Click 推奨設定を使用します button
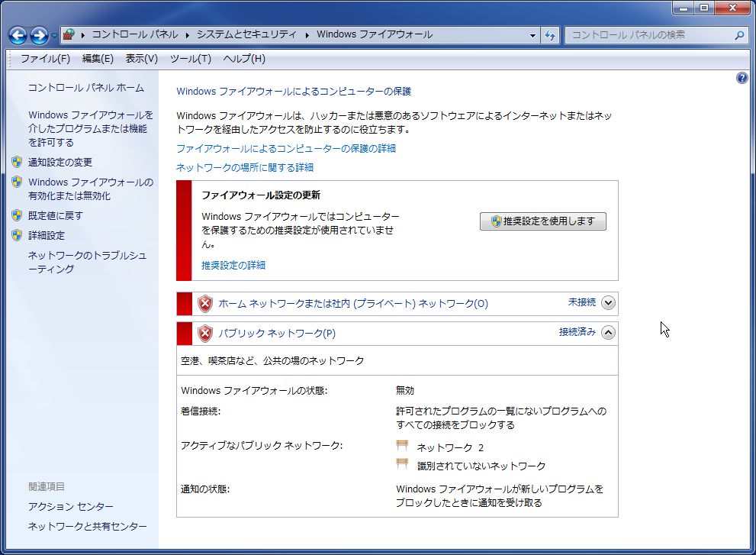The image size is (756, 555). click(543, 221)
